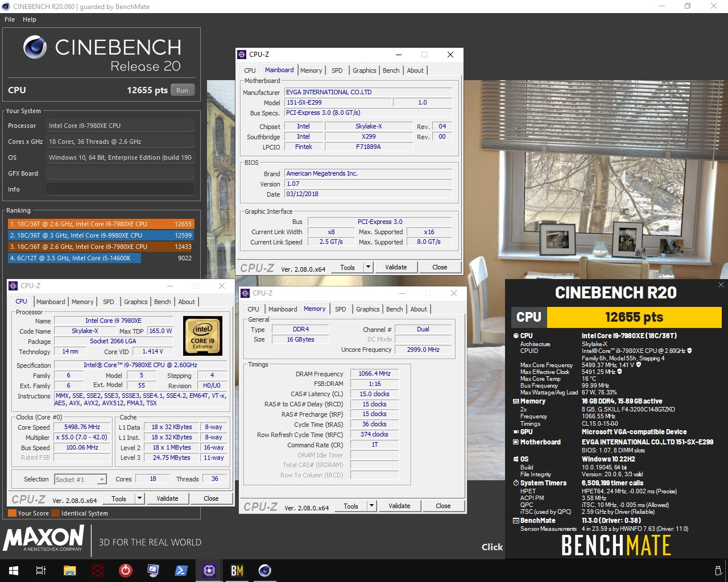Click the Motherboard section icon in BenchMate panel
The width and height of the screenshot is (728, 582).
(x=515, y=442)
